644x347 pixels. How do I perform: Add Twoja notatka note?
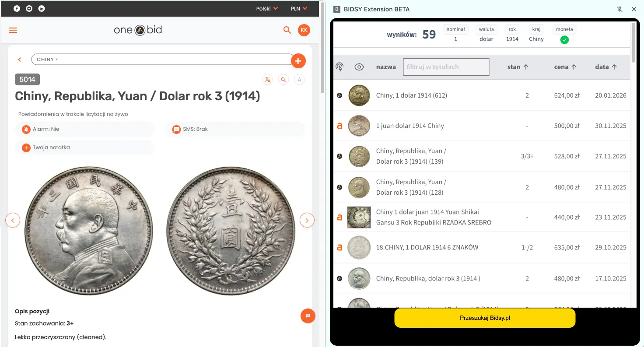85,147
